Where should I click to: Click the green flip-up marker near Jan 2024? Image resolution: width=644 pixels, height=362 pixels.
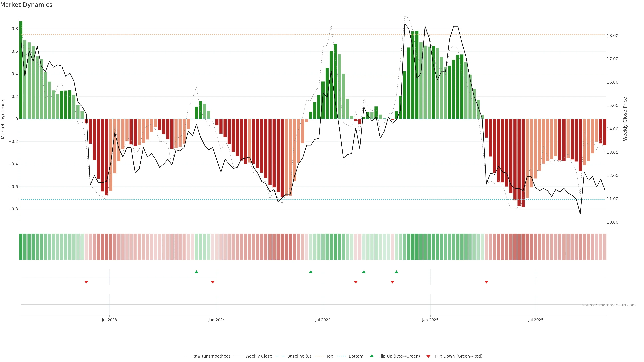click(x=196, y=272)
